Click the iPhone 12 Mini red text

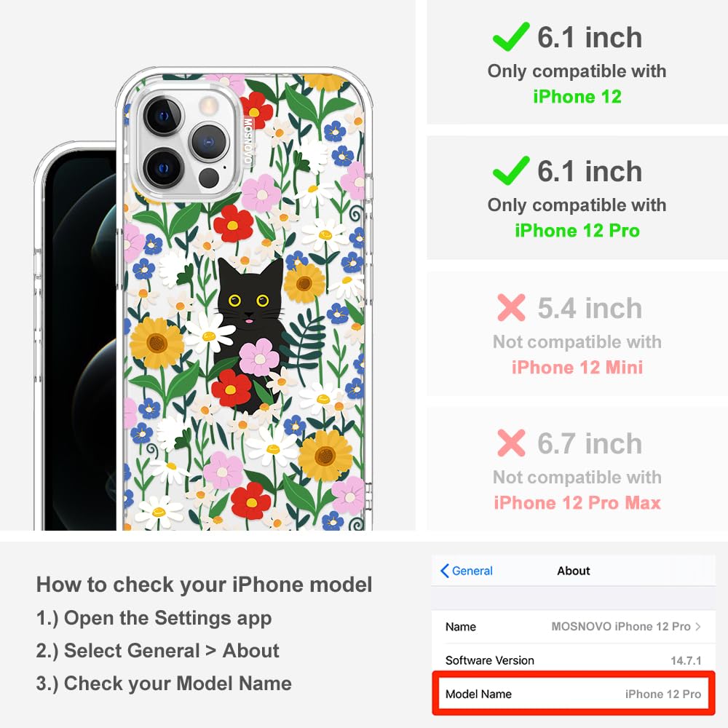[577, 367]
